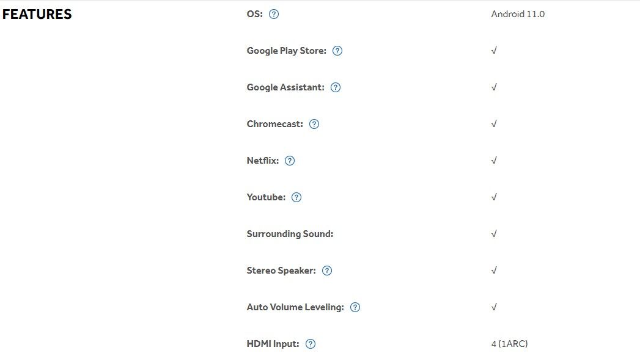Screen dimensions: 640x364
Task: Click the checkmark for Surrounding Sound
Action: 494,234
